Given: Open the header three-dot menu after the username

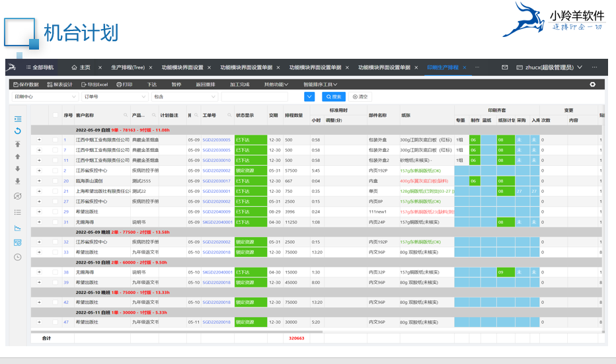Looking at the screenshot, I should click(x=594, y=67).
